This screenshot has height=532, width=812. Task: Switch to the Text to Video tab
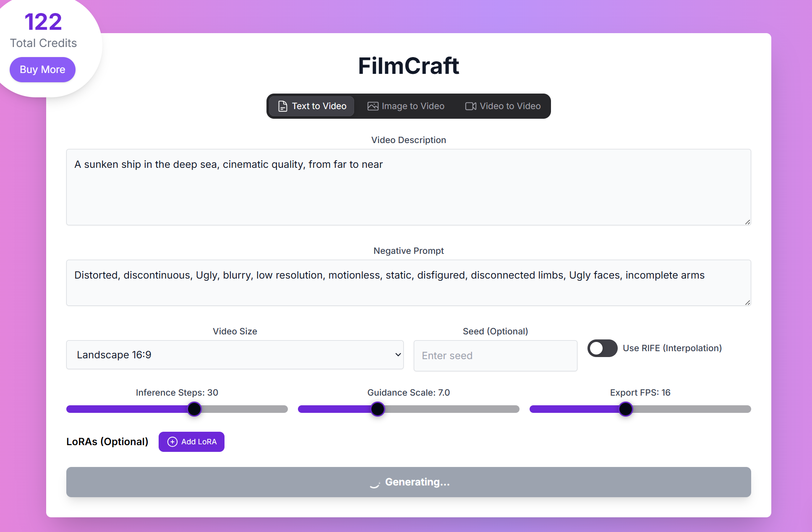[x=312, y=106]
